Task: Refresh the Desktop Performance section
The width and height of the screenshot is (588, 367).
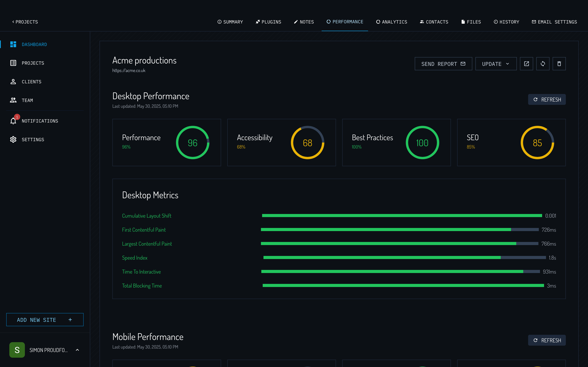Action: 547,99
